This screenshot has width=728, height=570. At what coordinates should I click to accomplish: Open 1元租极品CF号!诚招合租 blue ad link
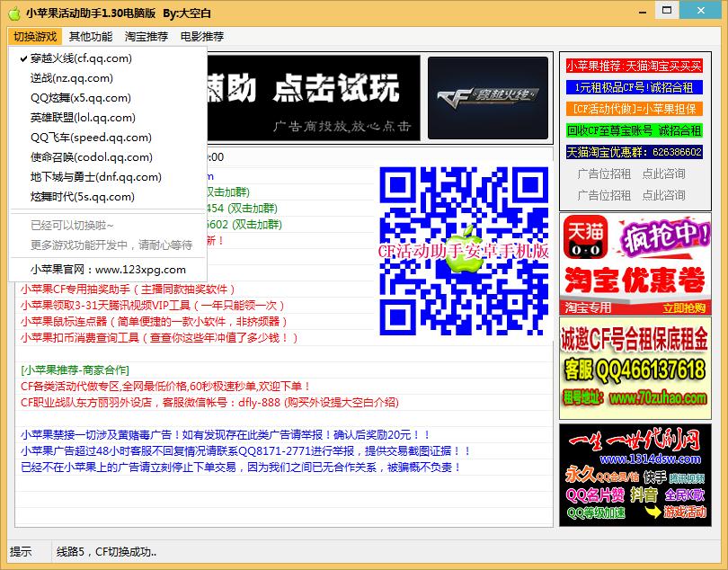635,87
